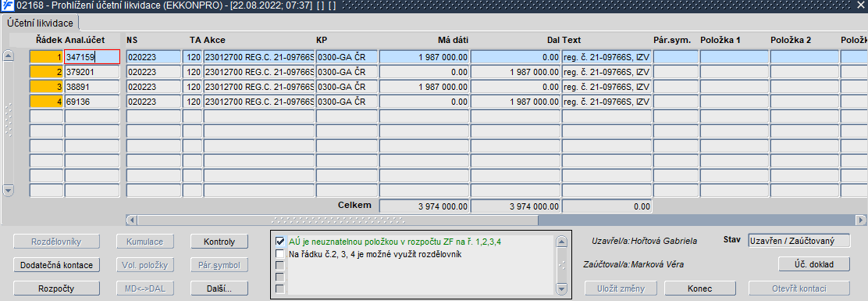The width and height of the screenshot is (868, 301).
Task: Toggle the fifth empty message checkbox
Action: pyautogui.click(x=280, y=288)
